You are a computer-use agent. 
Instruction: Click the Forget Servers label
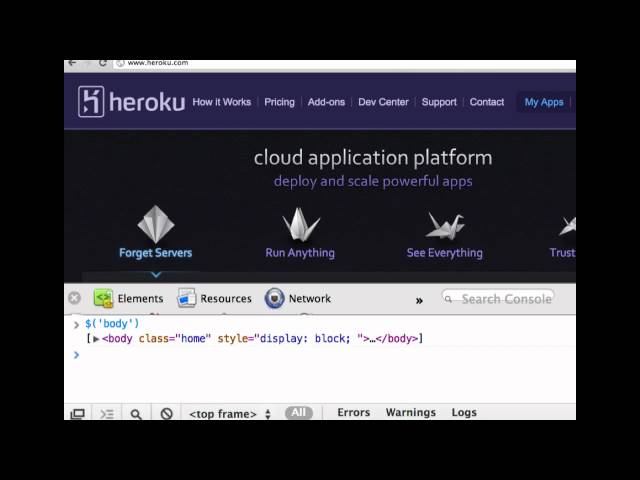[x=156, y=253]
